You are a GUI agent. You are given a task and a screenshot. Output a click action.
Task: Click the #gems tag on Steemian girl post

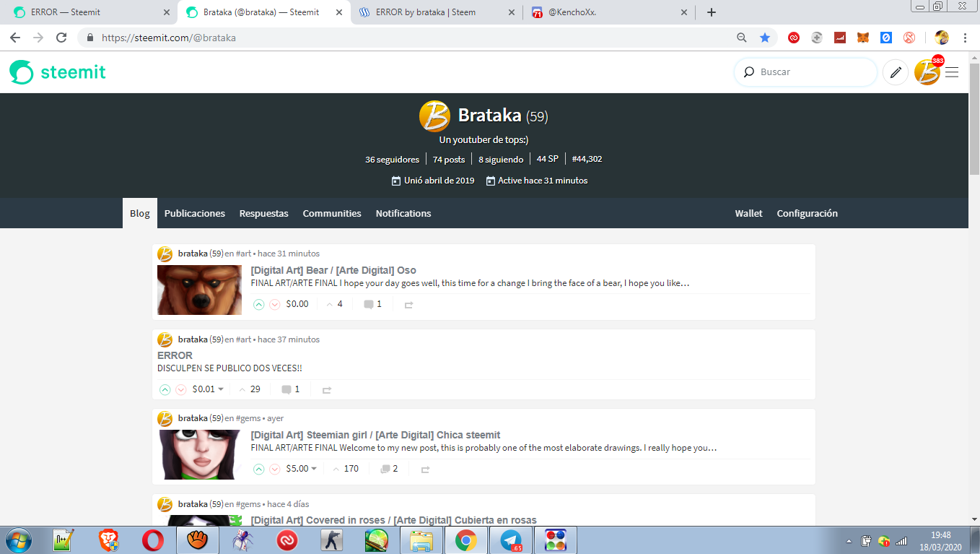pyautogui.click(x=248, y=418)
